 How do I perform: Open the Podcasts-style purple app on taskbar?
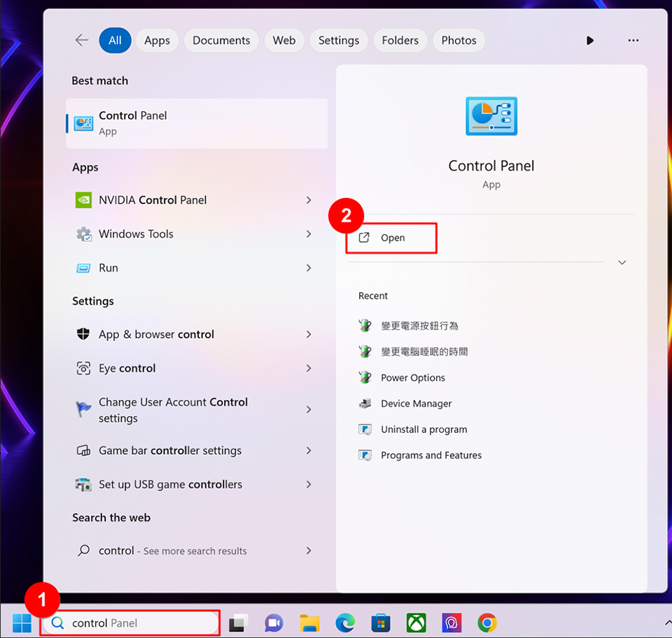[x=451, y=623]
